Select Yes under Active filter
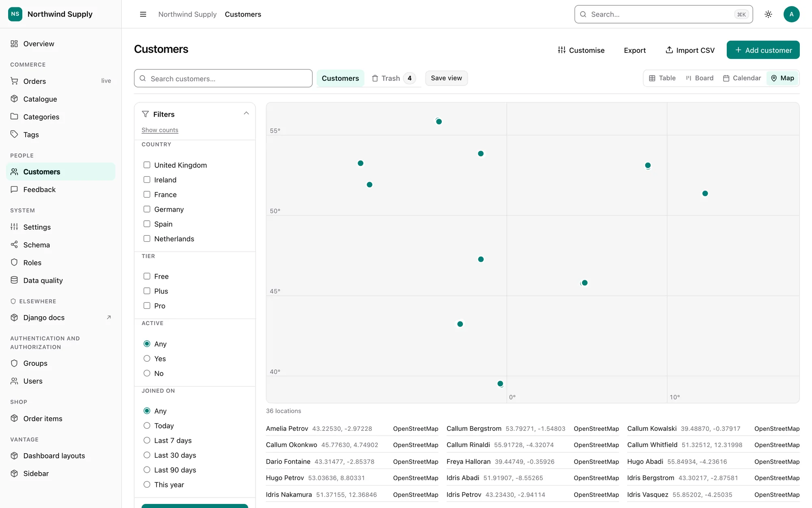 tap(147, 358)
